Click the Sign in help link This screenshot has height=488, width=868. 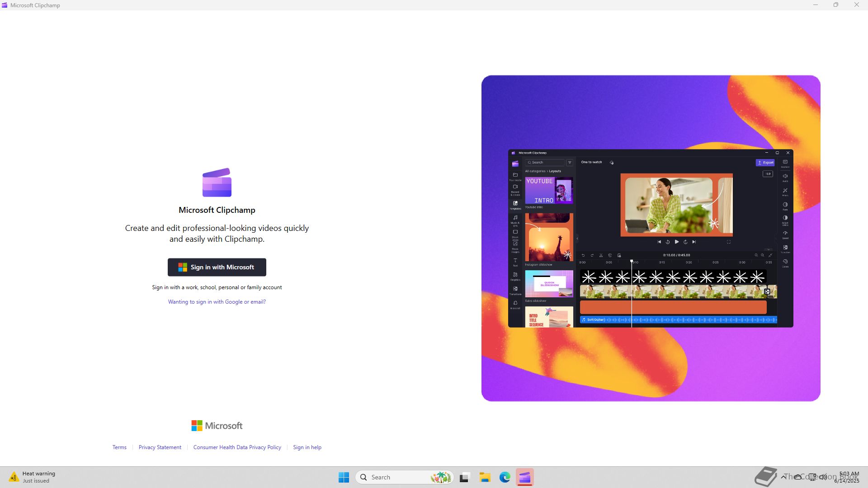click(307, 447)
